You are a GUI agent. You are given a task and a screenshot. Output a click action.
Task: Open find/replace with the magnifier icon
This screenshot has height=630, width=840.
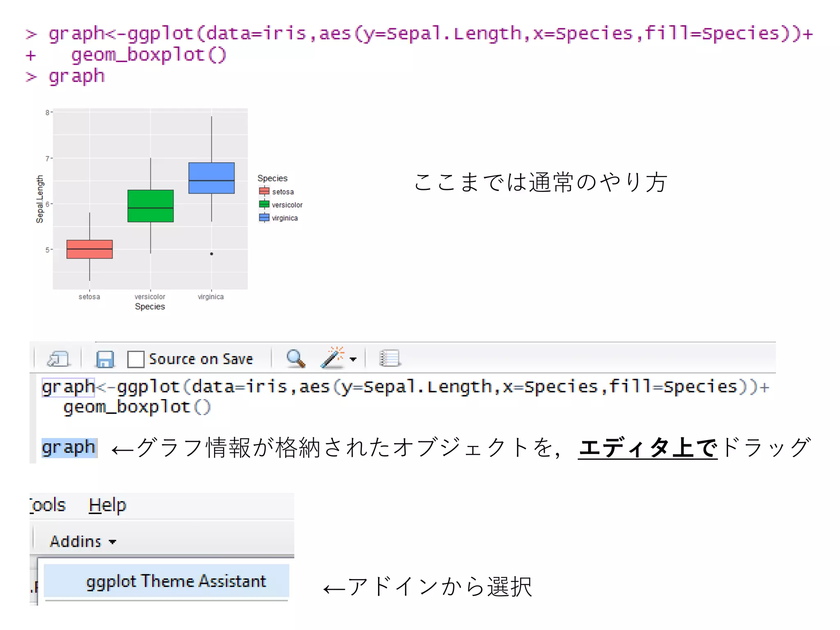coord(296,358)
